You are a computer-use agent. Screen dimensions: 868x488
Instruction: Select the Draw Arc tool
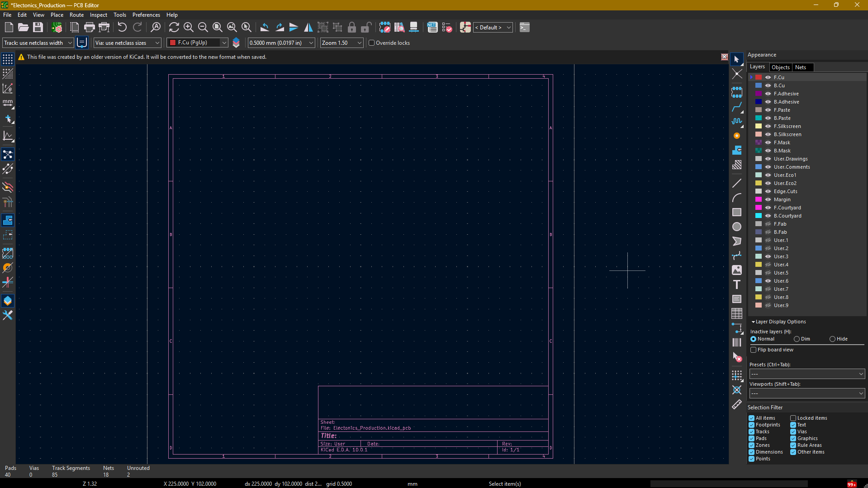(737, 198)
